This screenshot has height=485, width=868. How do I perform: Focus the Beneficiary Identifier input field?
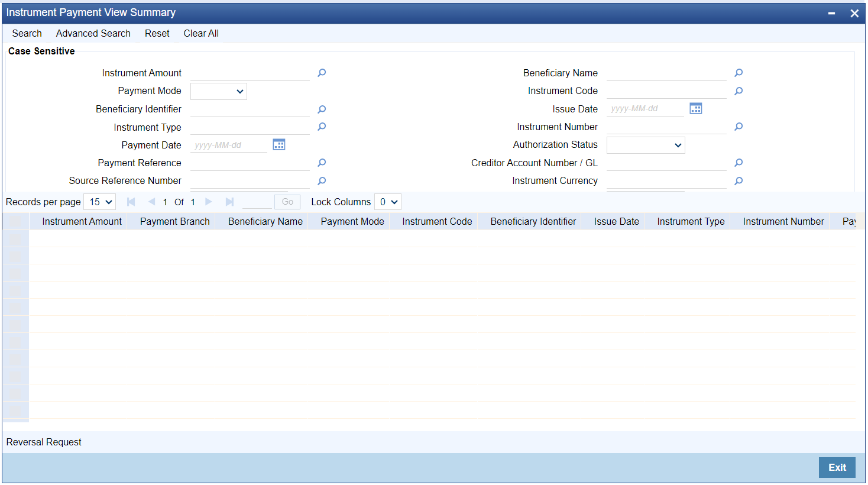[x=250, y=109]
